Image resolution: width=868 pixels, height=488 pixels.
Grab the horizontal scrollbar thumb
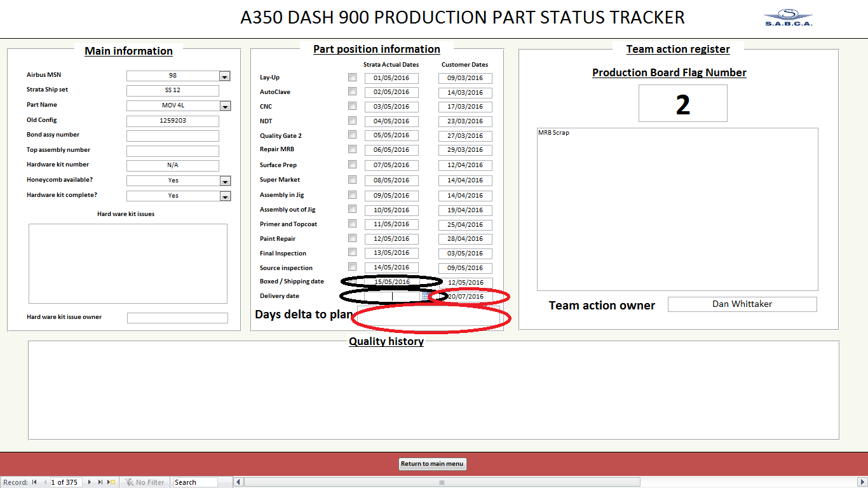pyautogui.click(x=442, y=482)
